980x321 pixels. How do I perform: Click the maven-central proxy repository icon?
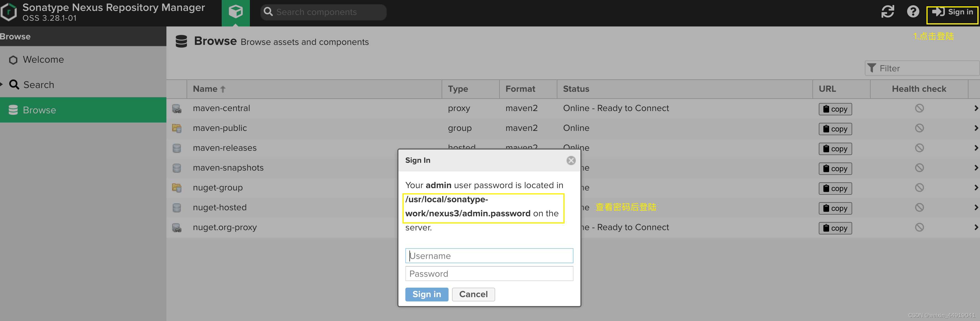coord(177,109)
